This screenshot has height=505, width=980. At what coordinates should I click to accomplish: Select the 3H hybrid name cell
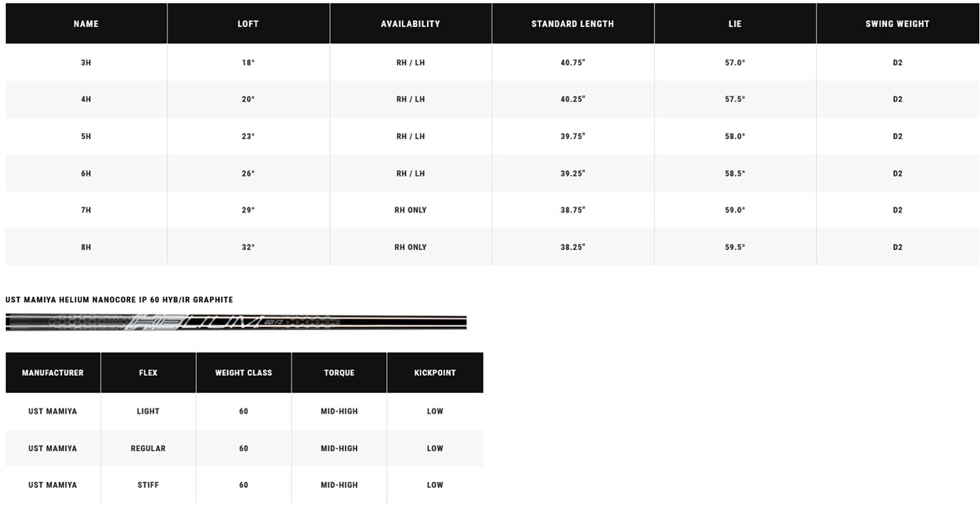[86, 62]
